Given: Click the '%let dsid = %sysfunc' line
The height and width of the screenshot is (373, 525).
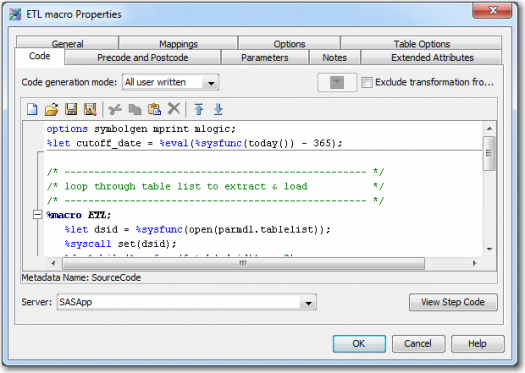Looking at the screenshot, I should tap(197, 230).
